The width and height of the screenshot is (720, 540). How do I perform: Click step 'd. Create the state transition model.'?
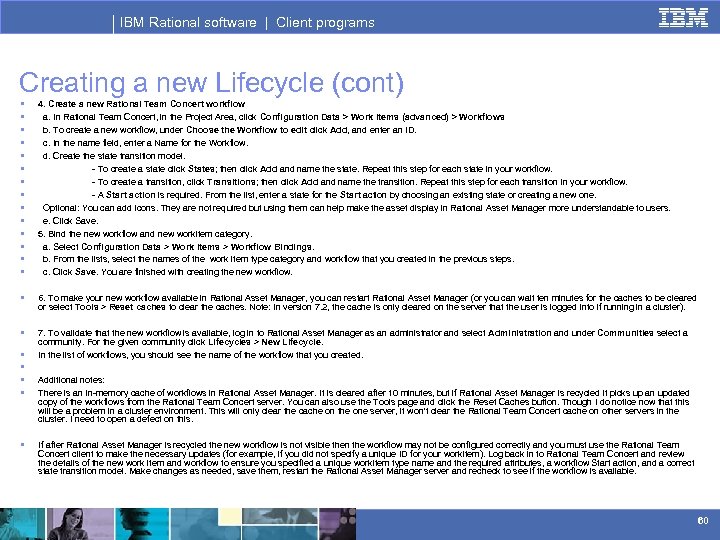[x=114, y=156]
